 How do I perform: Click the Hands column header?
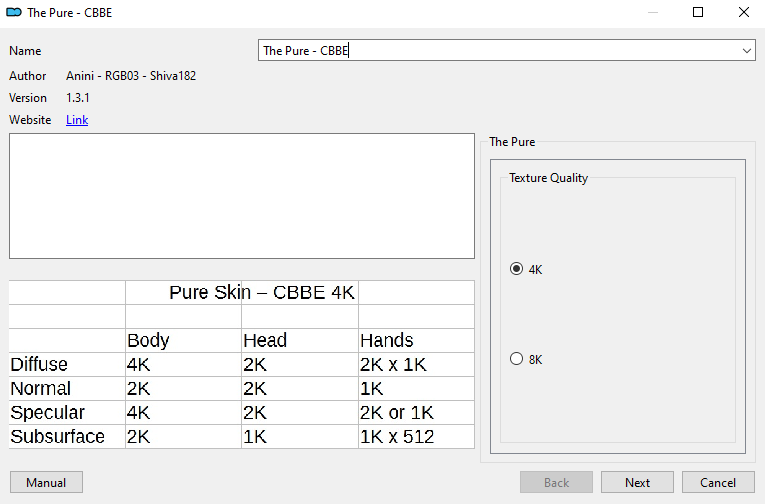pyautogui.click(x=386, y=340)
